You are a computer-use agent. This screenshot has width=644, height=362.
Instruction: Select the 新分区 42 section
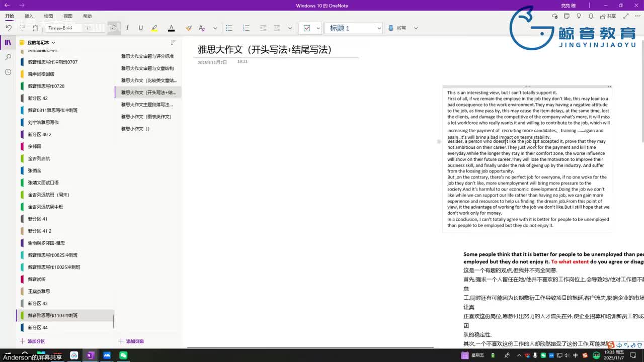(65, 98)
